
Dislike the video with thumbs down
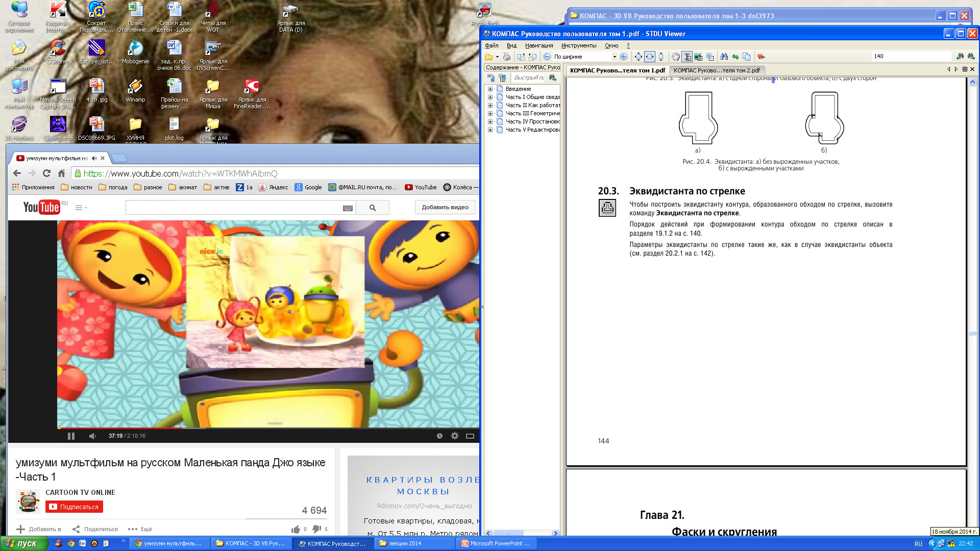316,529
